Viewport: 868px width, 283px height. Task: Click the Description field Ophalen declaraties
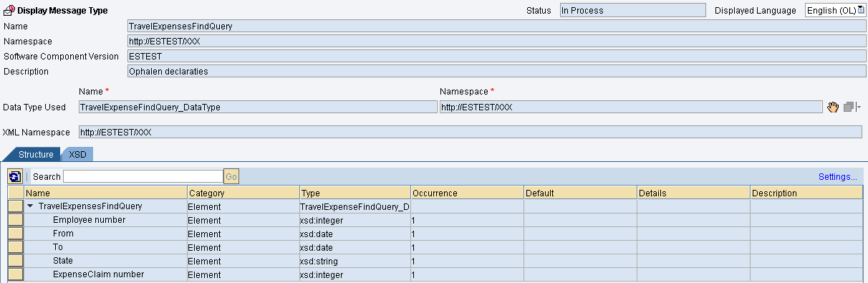[x=494, y=72]
